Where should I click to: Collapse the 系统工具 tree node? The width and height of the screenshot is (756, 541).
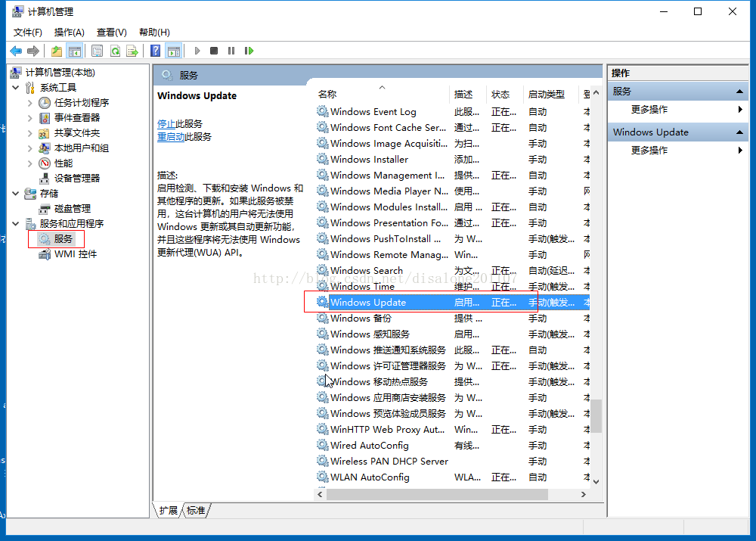[x=16, y=87]
